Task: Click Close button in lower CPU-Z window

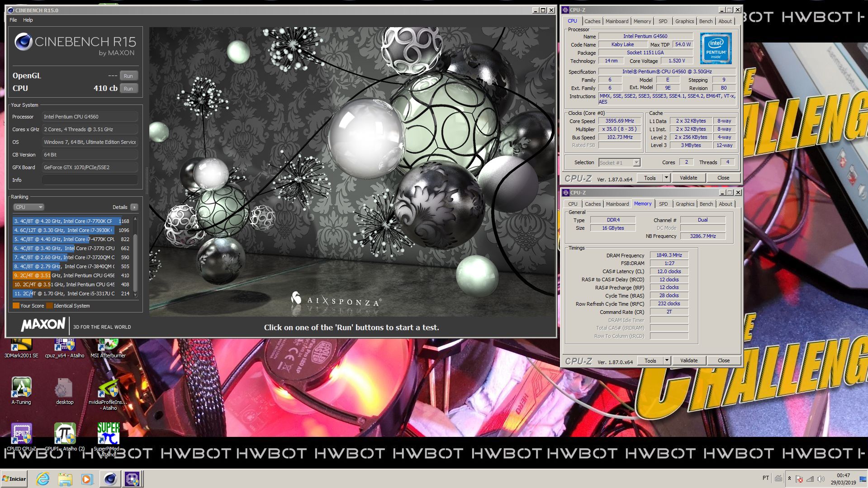Action: (x=724, y=360)
